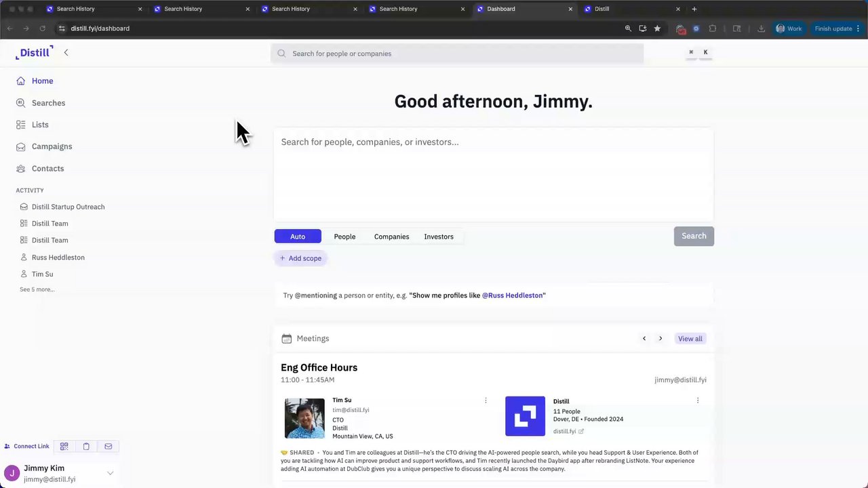Go to next meeting with right chevron
Viewport: 868px width, 488px height.
(660, 338)
